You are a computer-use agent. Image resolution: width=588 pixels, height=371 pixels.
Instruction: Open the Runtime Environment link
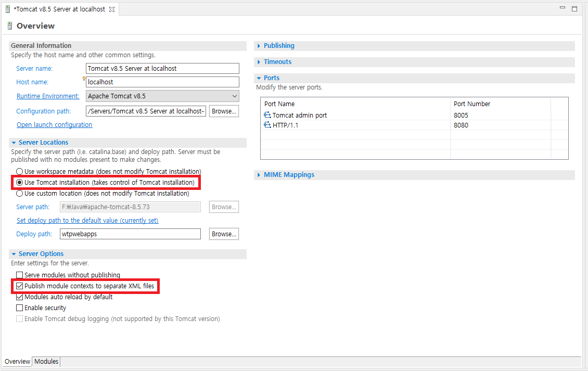(48, 96)
